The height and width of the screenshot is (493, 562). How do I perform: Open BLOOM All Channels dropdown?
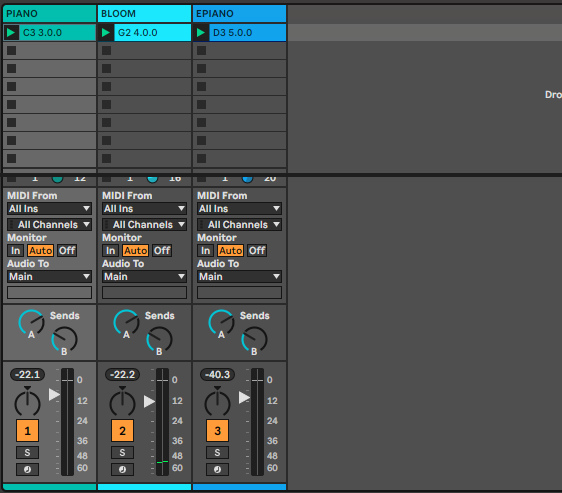144,225
